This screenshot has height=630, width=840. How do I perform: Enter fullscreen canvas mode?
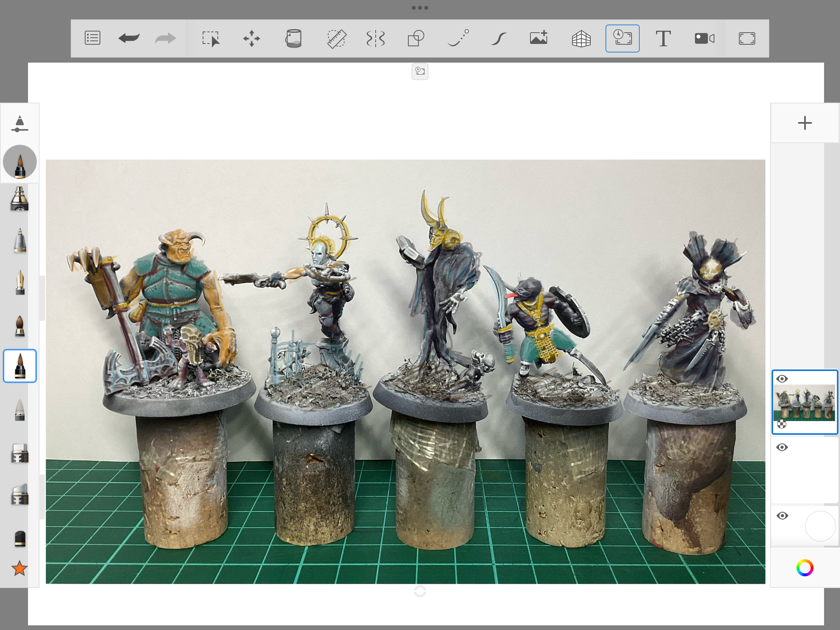click(747, 38)
